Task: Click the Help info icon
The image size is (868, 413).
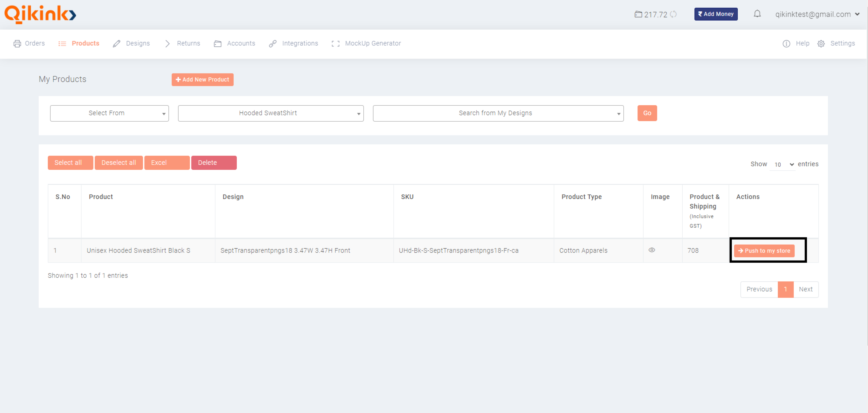Action: point(786,43)
